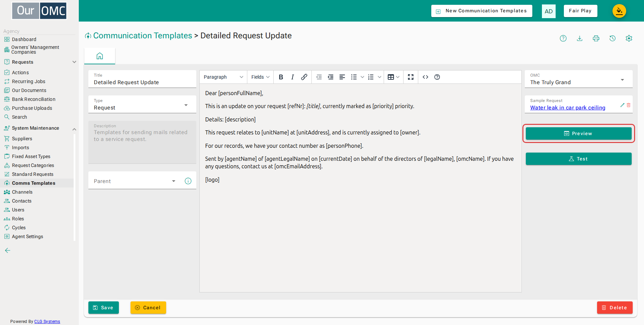Delete the sample request with trash icon
Image resolution: width=644 pixels, height=325 pixels.
629,105
